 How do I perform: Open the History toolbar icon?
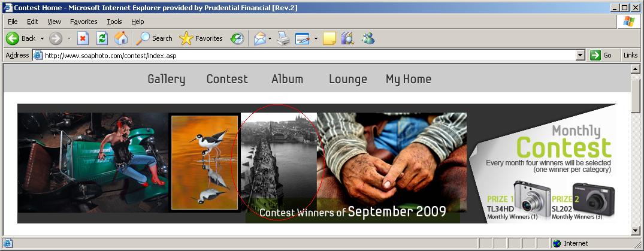237,38
